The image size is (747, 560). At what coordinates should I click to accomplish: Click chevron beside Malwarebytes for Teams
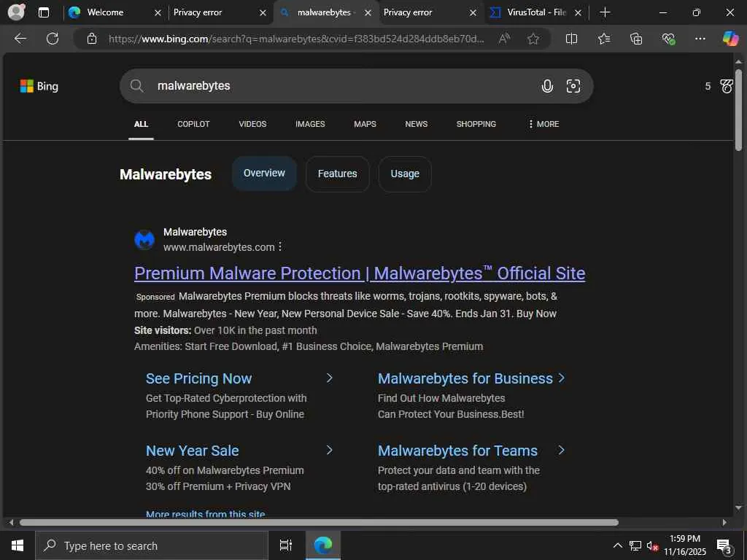(x=562, y=450)
